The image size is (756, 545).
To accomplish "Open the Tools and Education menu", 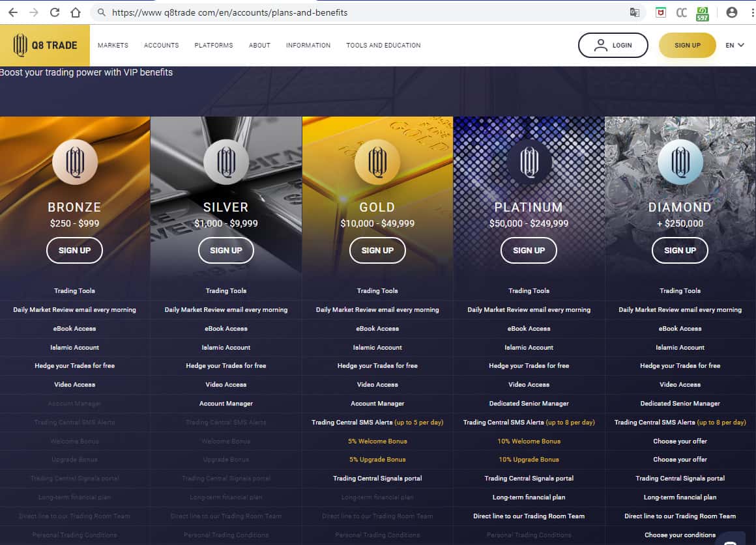I will click(383, 46).
